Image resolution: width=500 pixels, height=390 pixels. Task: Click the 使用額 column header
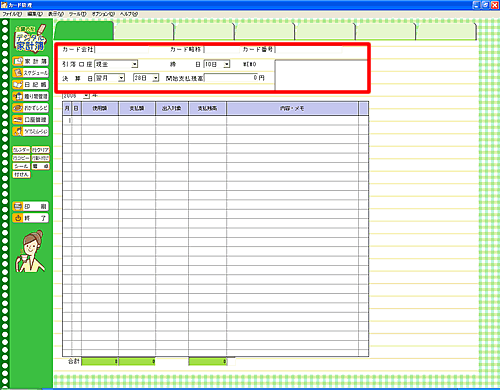point(100,109)
